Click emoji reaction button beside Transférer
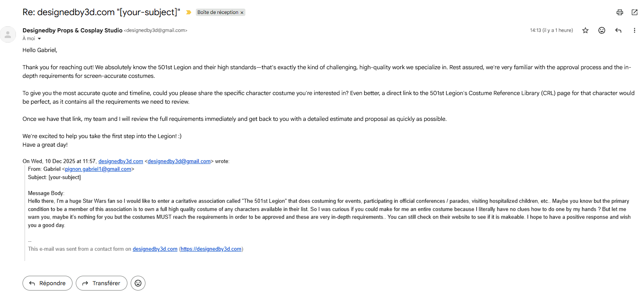The image size is (644, 302). coord(138,283)
